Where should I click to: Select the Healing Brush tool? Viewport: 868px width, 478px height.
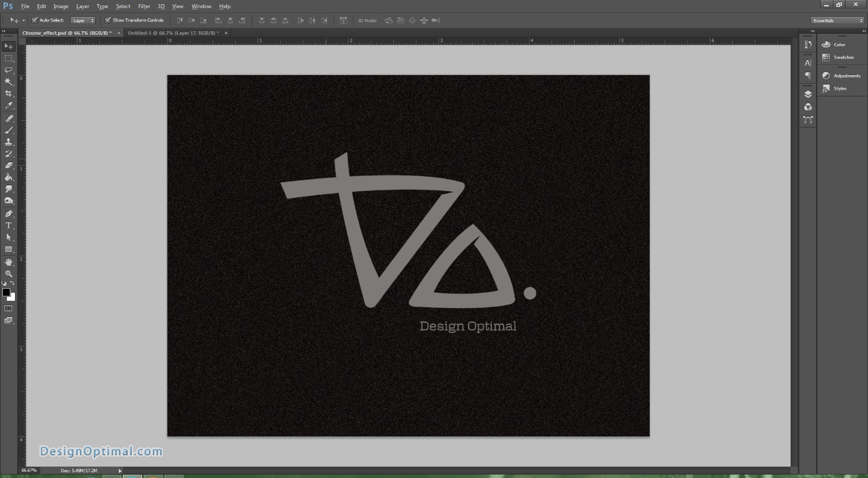(9, 118)
